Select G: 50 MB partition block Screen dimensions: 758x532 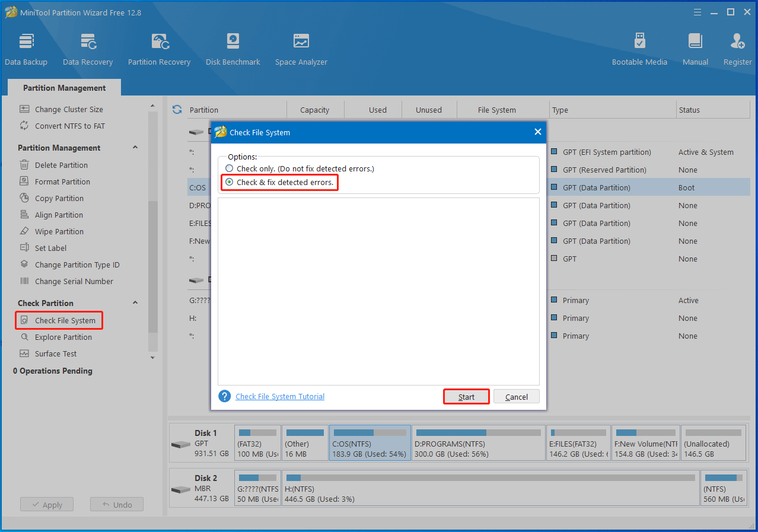[x=257, y=488]
